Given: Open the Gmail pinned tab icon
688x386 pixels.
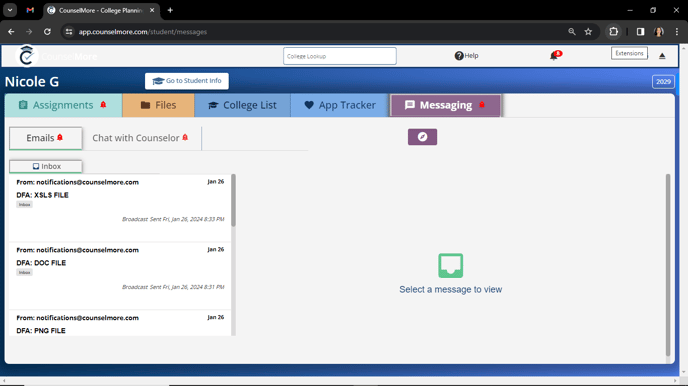Looking at the screenshot, I should (x=30, y=10).
